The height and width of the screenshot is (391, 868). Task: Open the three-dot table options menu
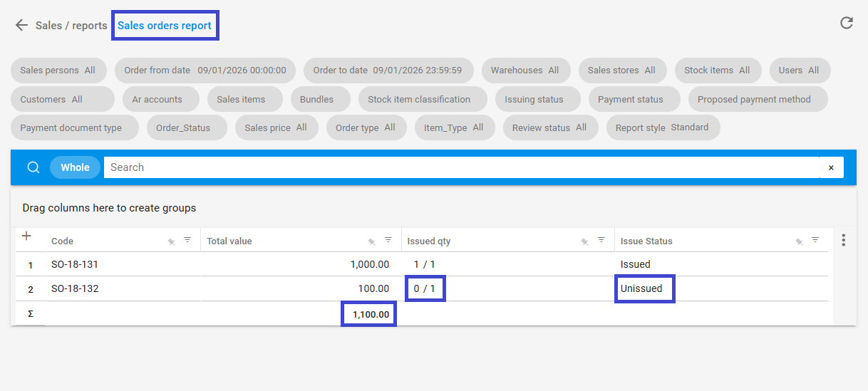844,240
